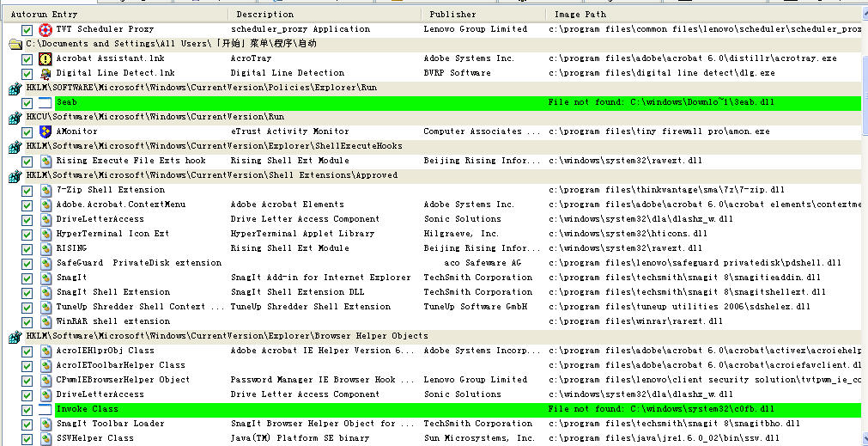This screenshot has height=446, width=868.
Task: Click the TVT Scheduler Proxy entry icon
Action: tap(46, 29)
